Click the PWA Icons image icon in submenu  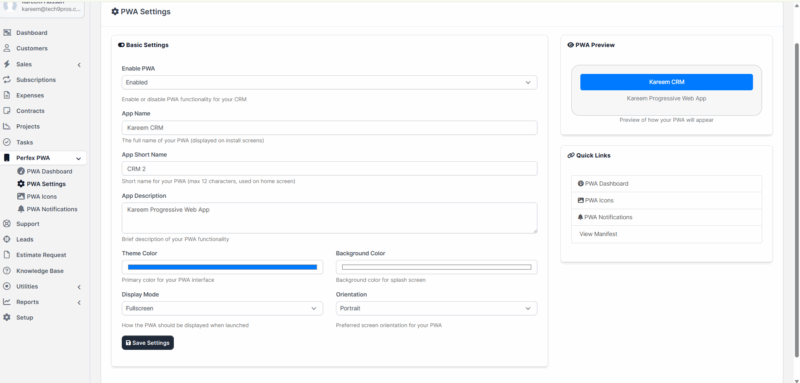tap(21, 196)
